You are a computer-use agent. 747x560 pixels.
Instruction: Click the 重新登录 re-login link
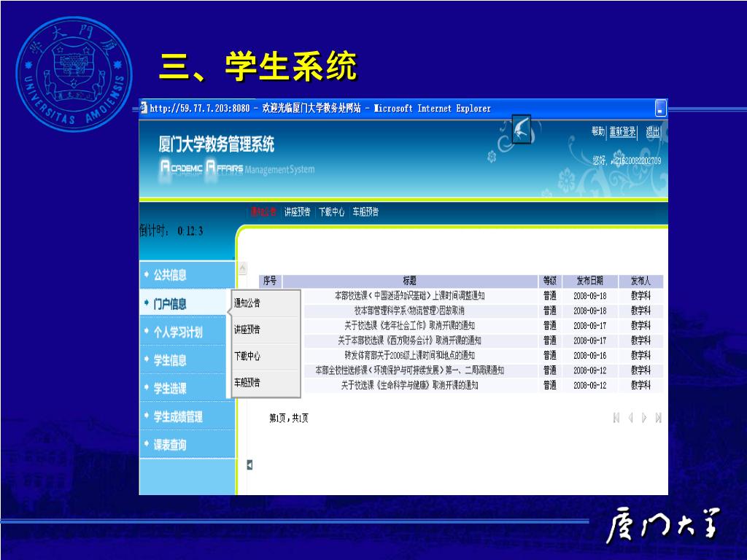pos(623,131)
